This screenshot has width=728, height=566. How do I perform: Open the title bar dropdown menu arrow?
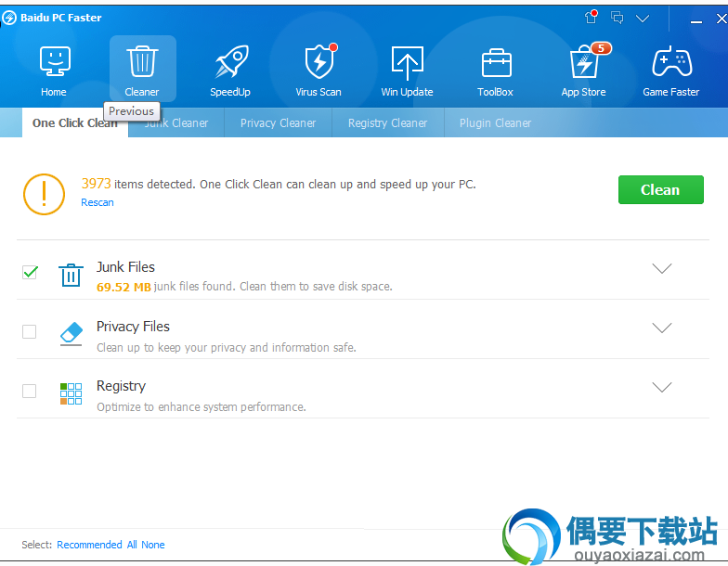point(643,19)
